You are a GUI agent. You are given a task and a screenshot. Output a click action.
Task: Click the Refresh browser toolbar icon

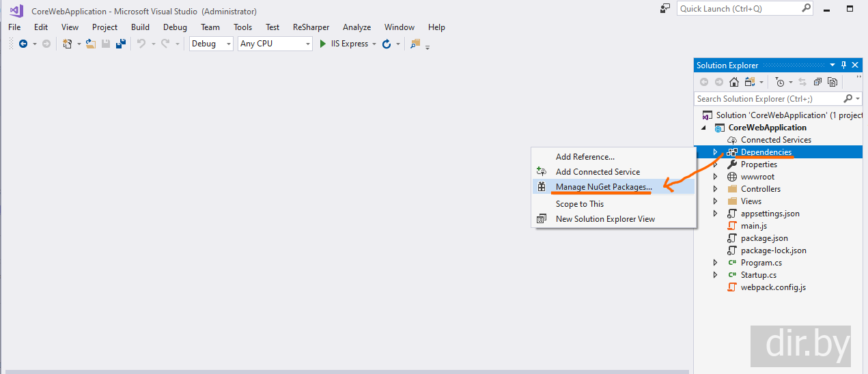point(387,44)
